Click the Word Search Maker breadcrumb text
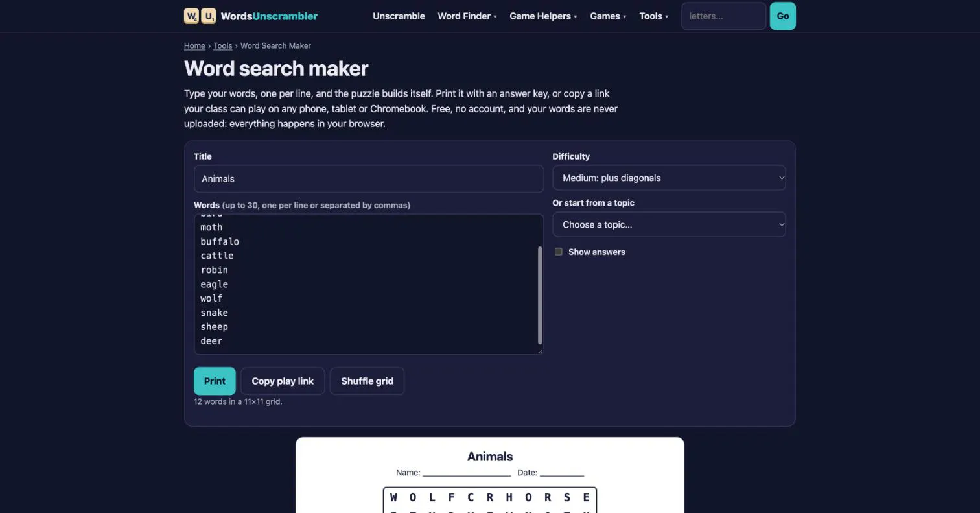This screenshot has height=513, width=980. (275, 45)
